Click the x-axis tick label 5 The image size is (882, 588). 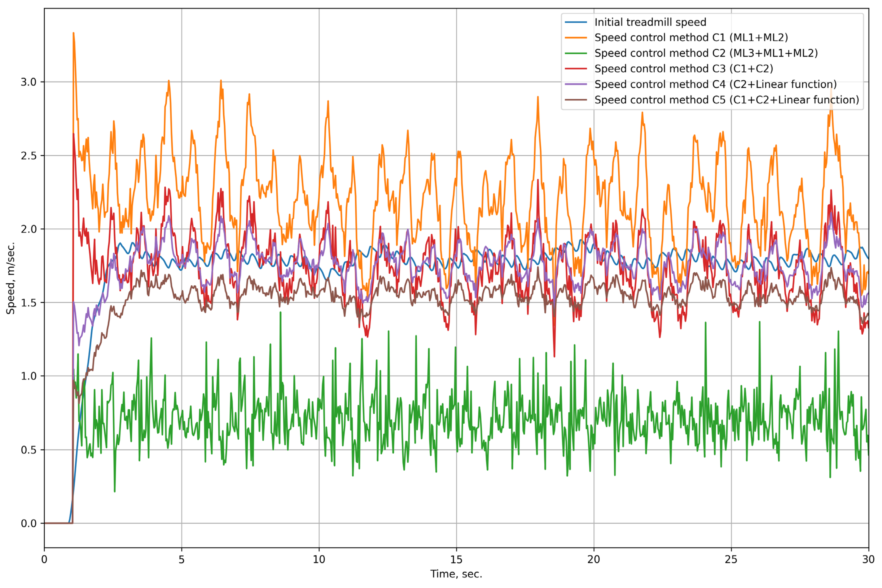tap(182, 560)
